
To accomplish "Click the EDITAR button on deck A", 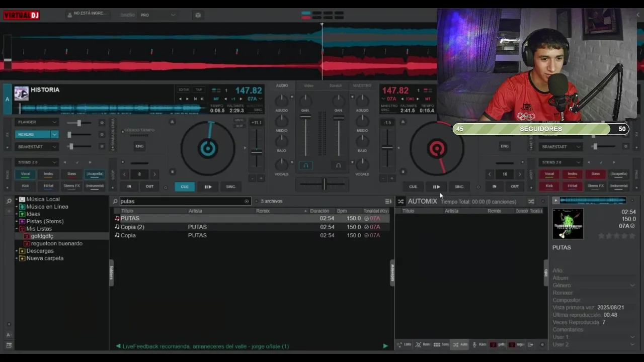I will [x=184, y=90].
